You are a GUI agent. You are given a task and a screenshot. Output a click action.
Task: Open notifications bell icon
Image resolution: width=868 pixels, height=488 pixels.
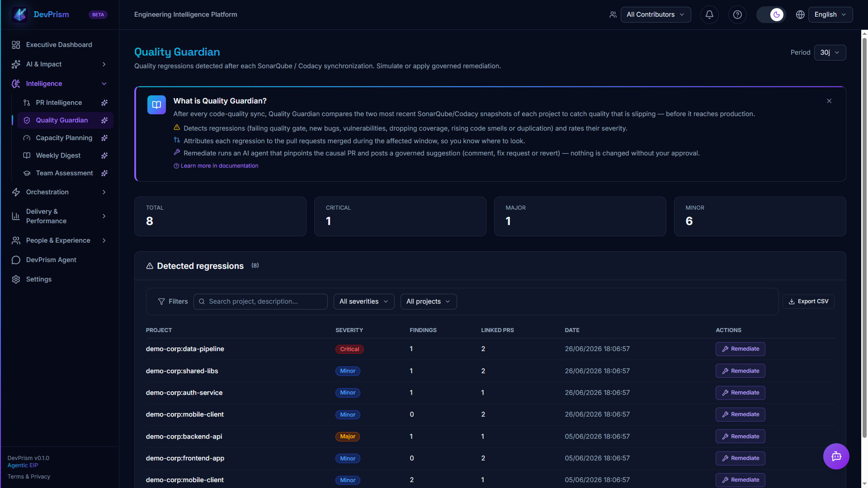709,14
